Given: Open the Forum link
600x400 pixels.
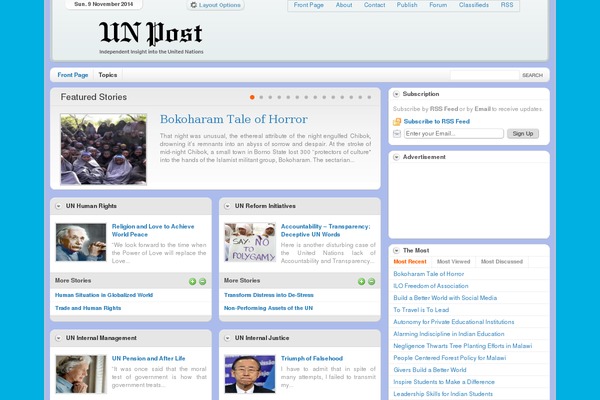Looking at the screenshot, I should (438, 5).
